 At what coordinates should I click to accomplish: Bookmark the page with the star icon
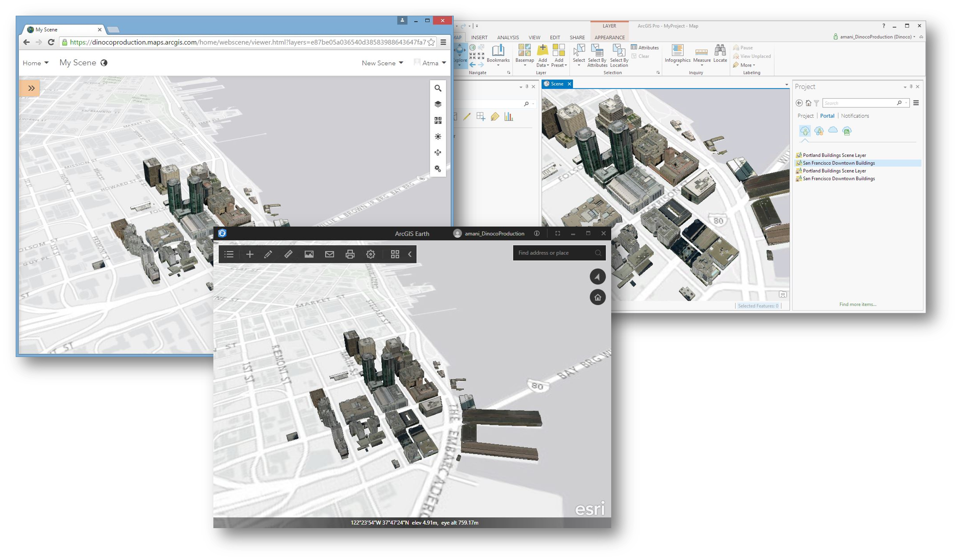[x=431, y=43]
